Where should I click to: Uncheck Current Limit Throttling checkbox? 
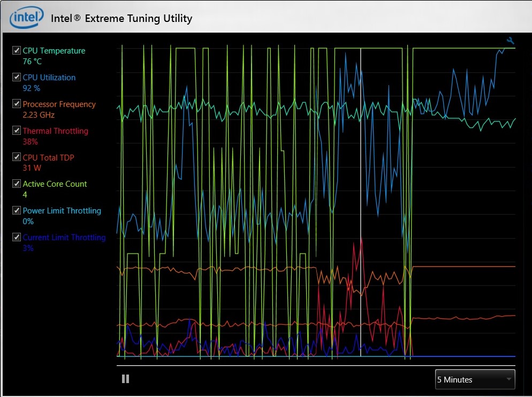16,237
